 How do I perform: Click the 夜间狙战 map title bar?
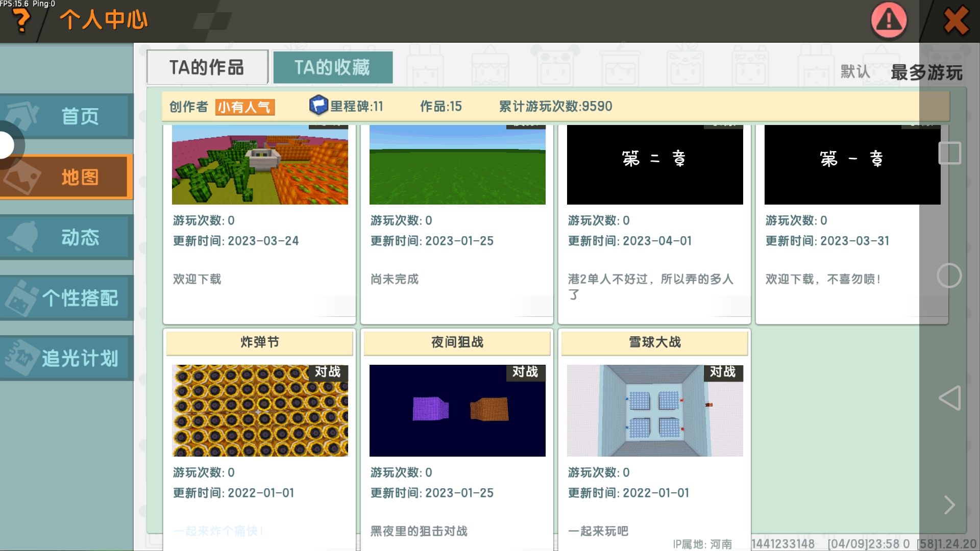click(x=457, y=342)
